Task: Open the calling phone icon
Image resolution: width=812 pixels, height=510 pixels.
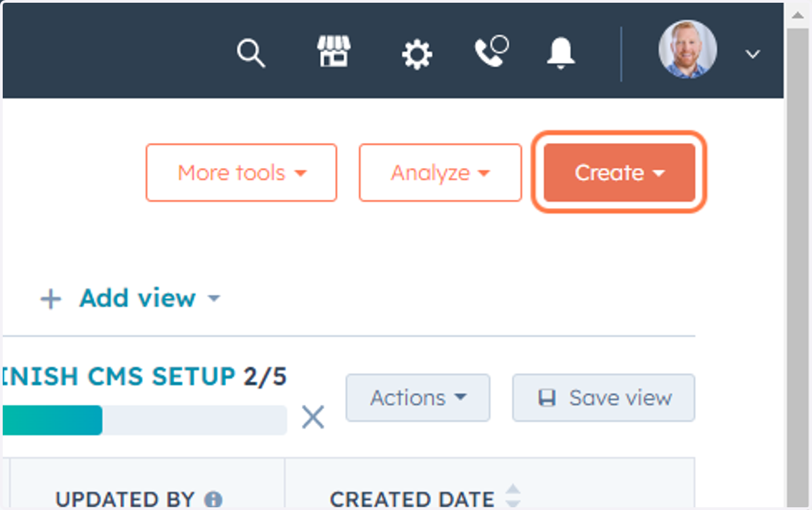Action: click(x=492, y=52)
